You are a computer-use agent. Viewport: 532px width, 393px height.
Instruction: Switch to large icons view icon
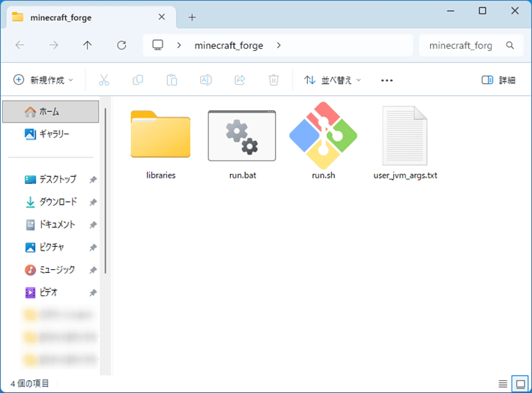pos(520,384)
